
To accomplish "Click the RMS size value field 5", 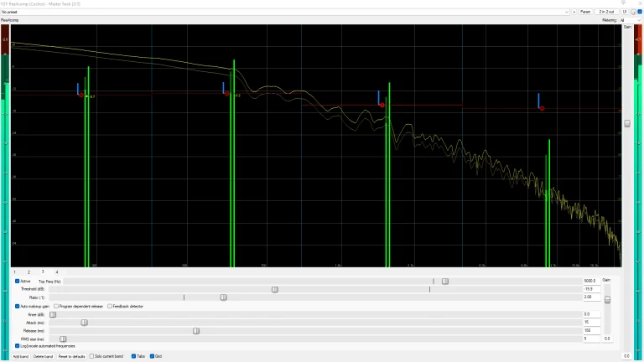I will tap(591, 339).
